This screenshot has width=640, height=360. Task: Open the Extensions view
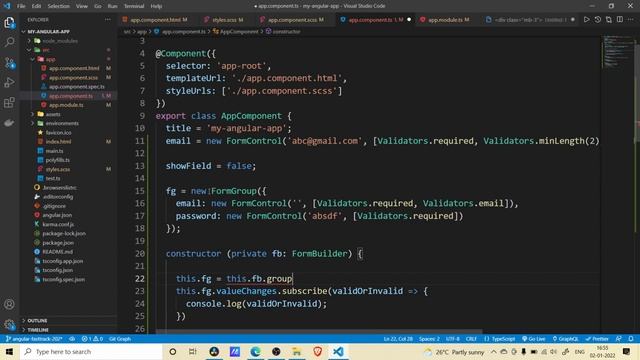pos(9,102)
